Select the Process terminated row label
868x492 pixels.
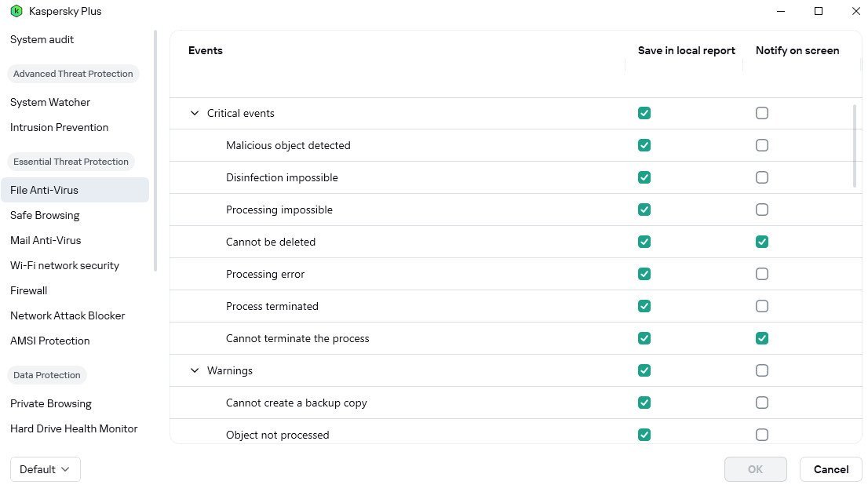point(272,306)
